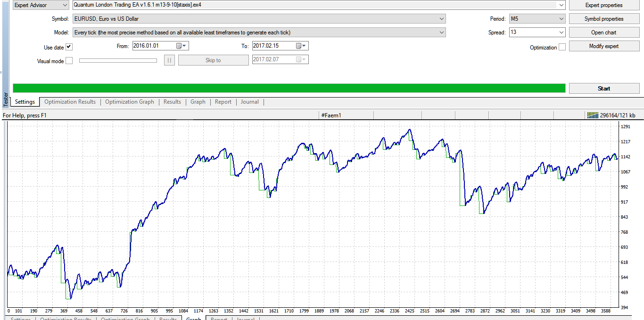Open the Graph tab above the status bar
This screenshot has width=644, height=320.
(198, 102)
